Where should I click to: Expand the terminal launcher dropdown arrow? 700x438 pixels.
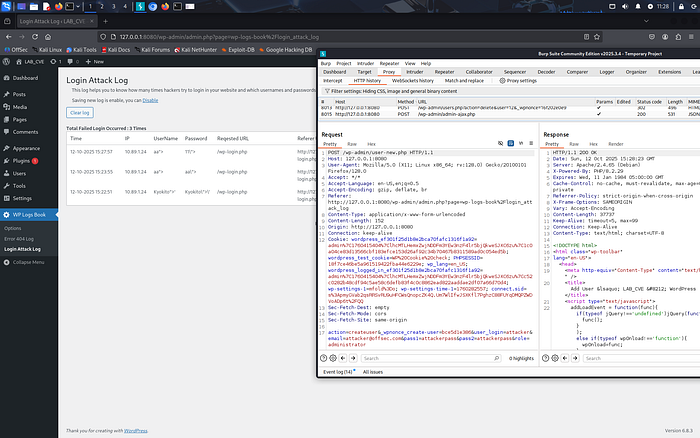(x=78, y=6)
